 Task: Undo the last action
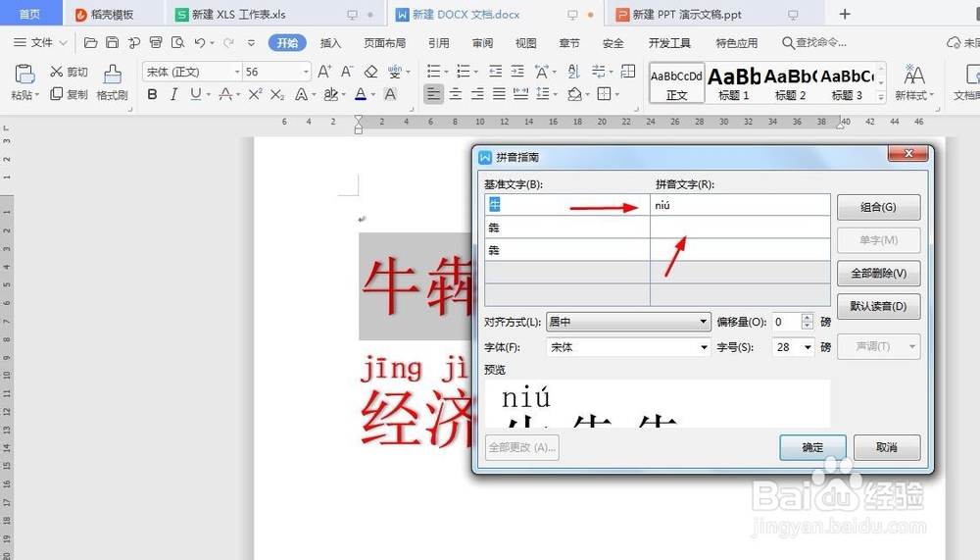pyautogui.click(x=199, y=42)
